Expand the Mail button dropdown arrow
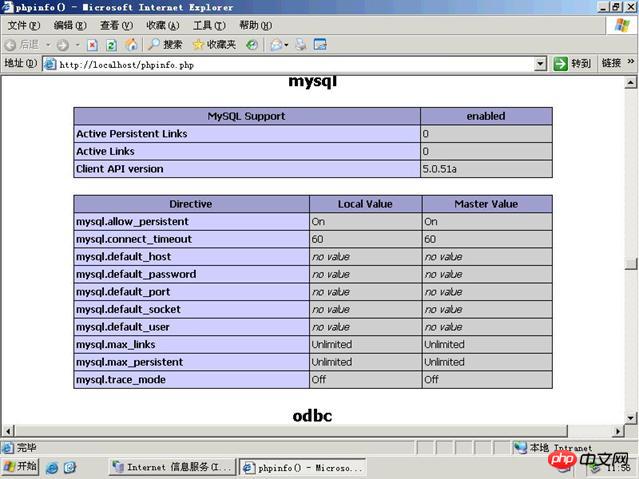Screen dimensions: 639x479 [x=286, y=45]
